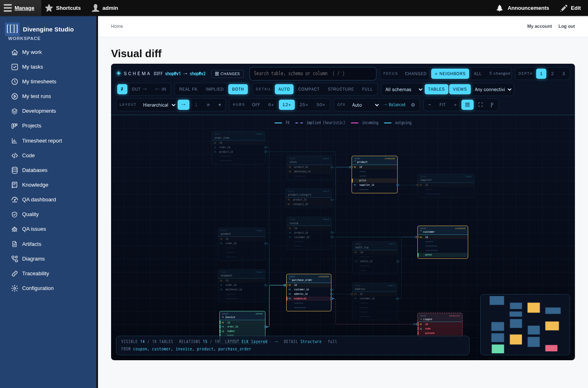Click the Home breadcrumb link
The width and height of the screenshot is (588, 388).
pos(117,26)
